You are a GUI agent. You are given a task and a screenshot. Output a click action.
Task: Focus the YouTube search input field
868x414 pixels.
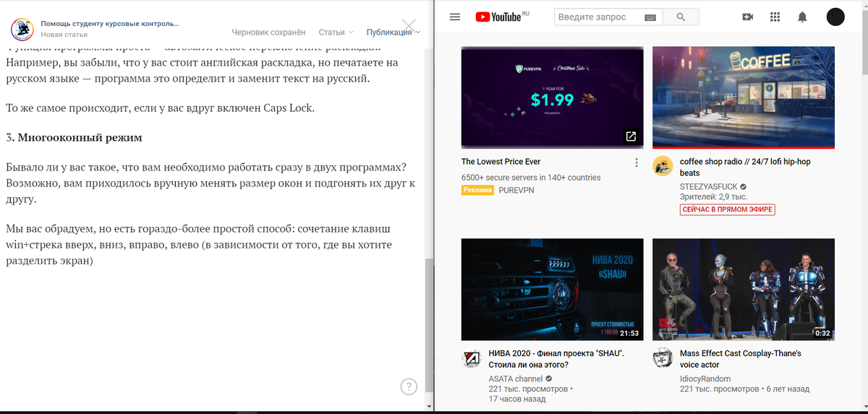[x=598, y=17]
